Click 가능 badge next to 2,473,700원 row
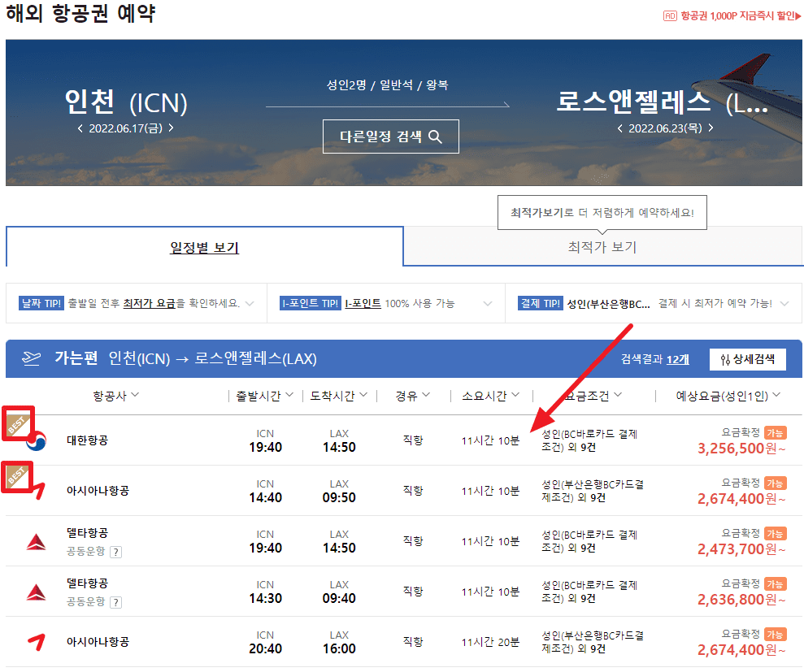Screen dimensions: 804x672 click(775, 534)
